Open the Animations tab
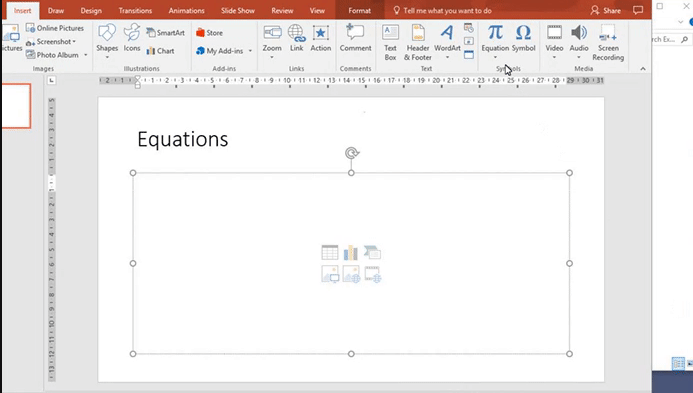Screen dimensions: 693x393 [187, 11]
